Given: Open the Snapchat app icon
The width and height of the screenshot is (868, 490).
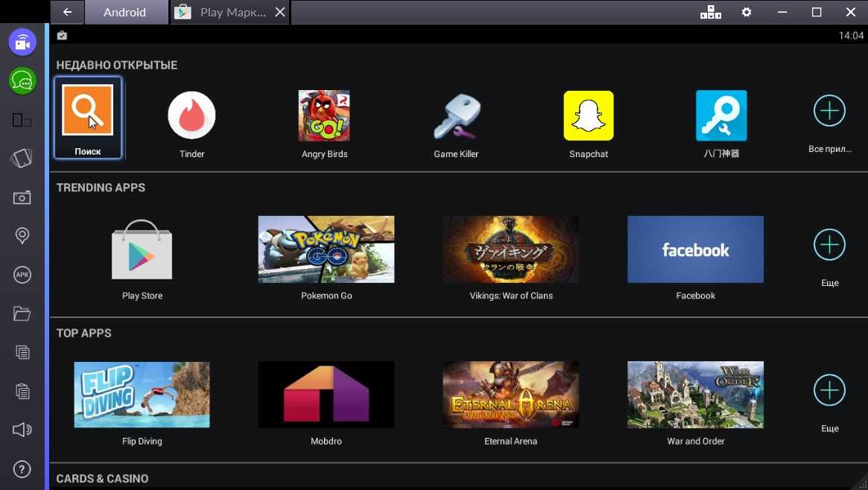Looking at the screenshot, I should click(x=589, y=115).
